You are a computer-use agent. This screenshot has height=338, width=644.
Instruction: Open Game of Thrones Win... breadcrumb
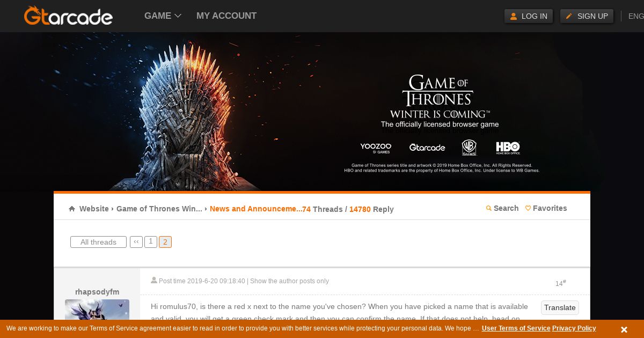pyautogui.click(x=159, y=209)
